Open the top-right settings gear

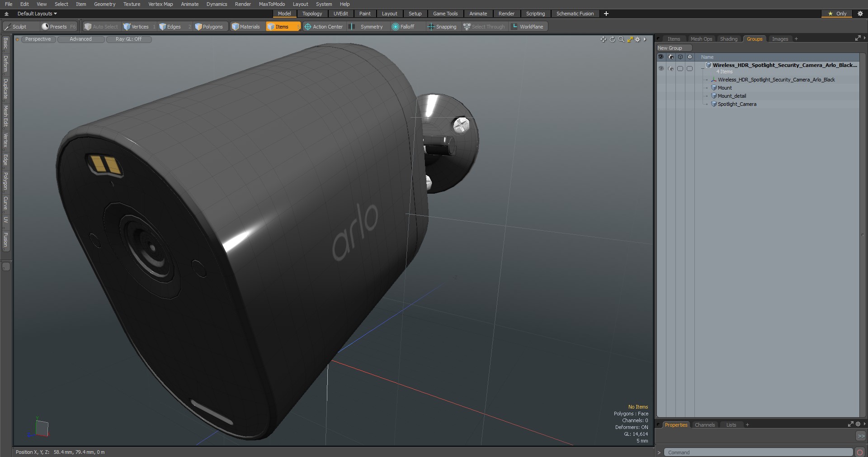click(x=860, y=14)
